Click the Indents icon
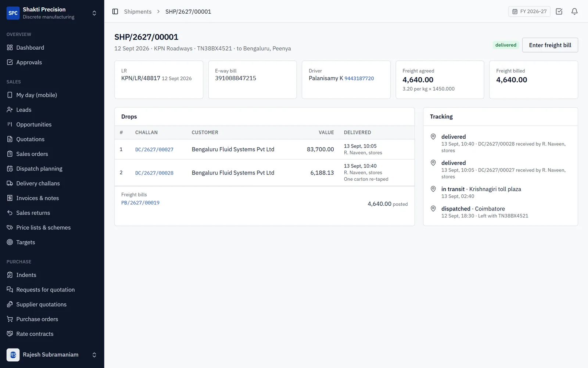The image size is (588, 368). [x=10, y=275]
